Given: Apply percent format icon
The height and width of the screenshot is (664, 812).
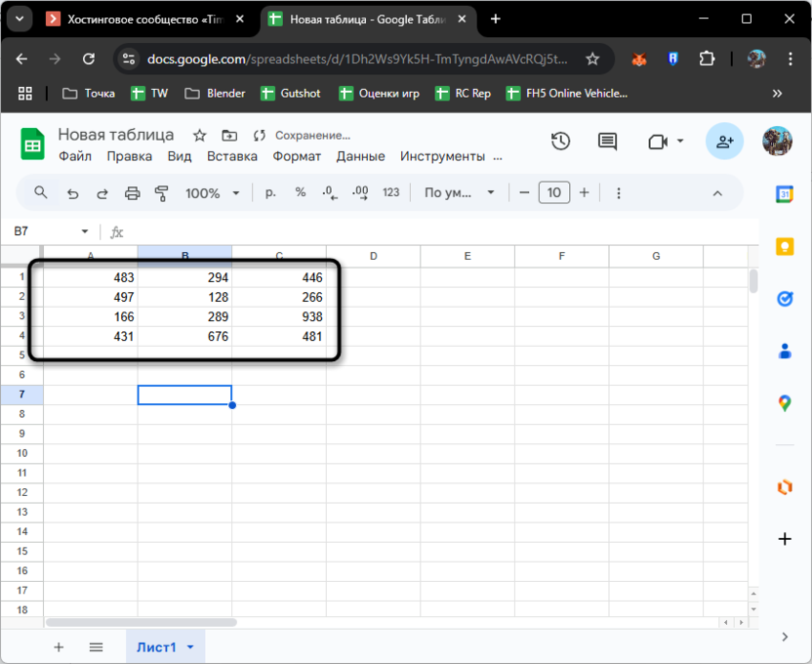Looking at the screenshot, I should tap(300, 192).
